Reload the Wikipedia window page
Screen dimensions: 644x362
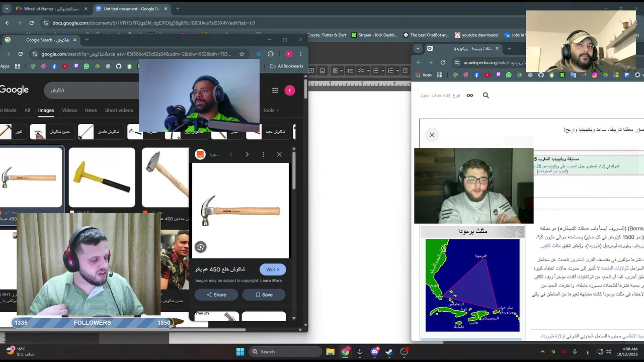tap(443, 62)
